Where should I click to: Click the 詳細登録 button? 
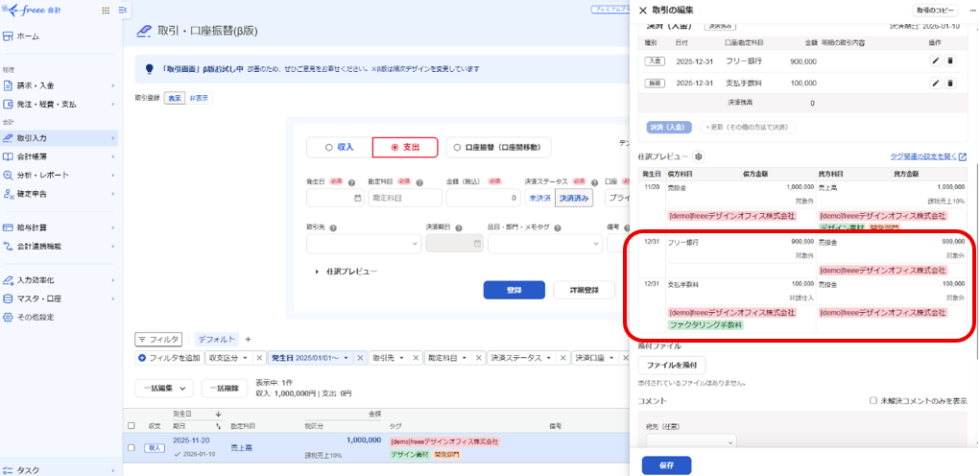point(584,290)
